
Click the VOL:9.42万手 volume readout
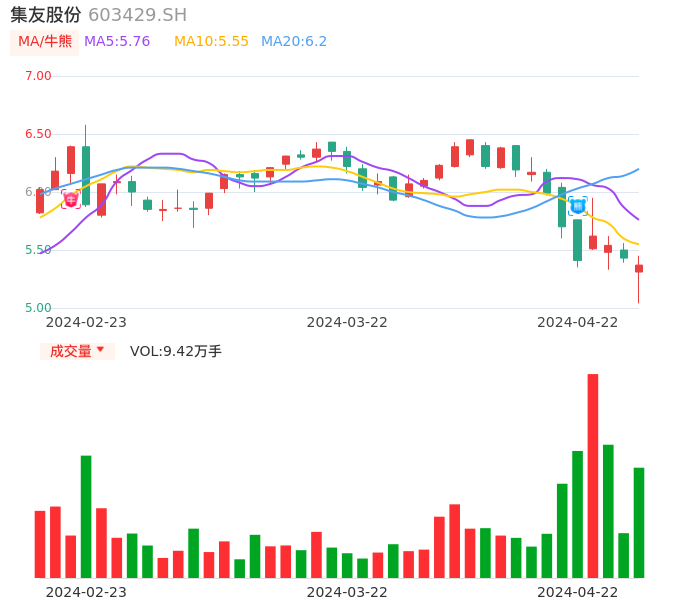click(176, 351)
